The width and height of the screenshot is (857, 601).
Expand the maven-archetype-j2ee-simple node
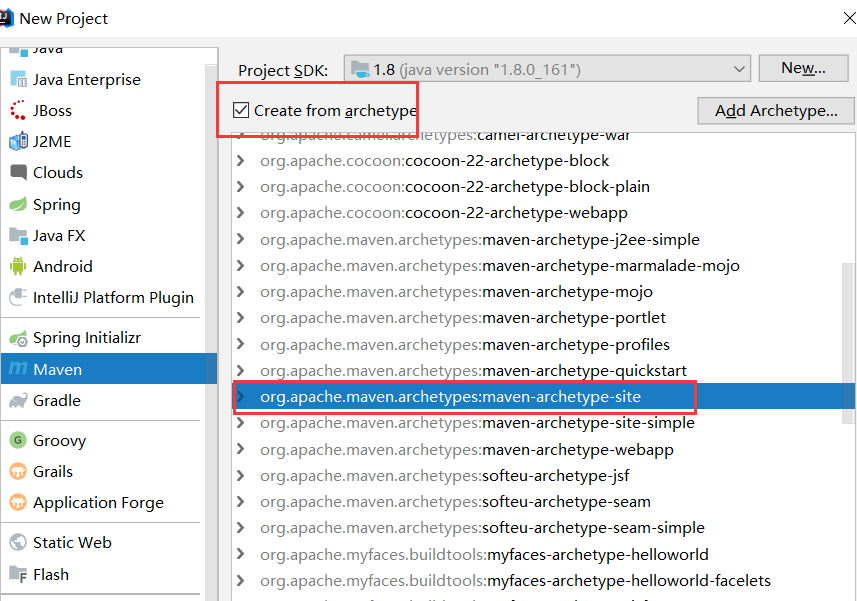coord(240,239)
